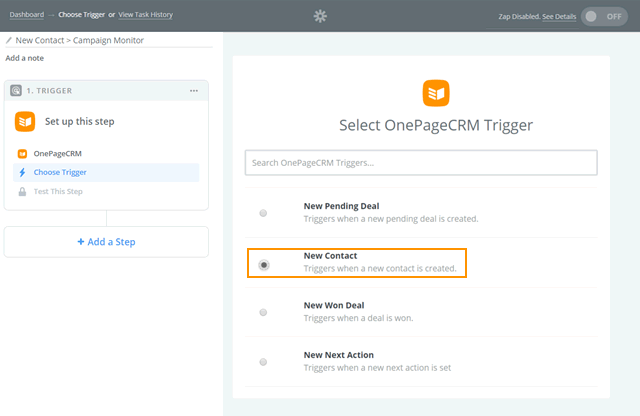Click the trigger step icon beside 1. TRIGGER

click(16, 90)
